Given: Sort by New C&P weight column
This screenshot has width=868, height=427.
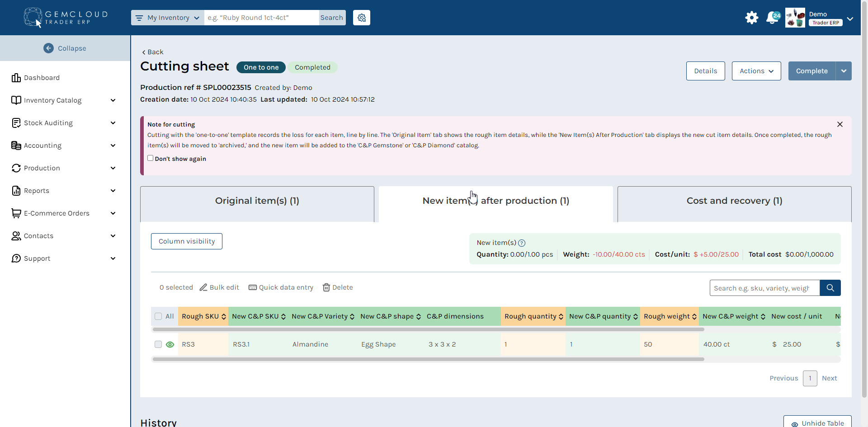Looking at the screenshot, I should pyautogui.click(x=763, y=317).
